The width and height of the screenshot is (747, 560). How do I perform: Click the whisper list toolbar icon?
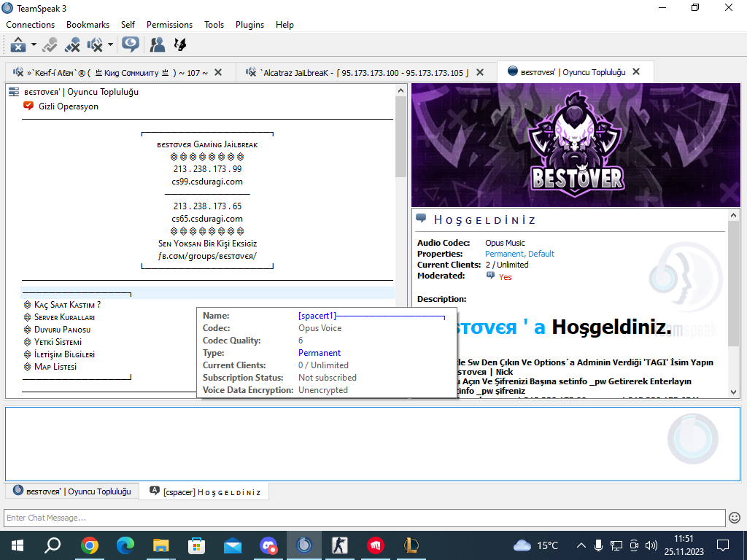(180, 44)
